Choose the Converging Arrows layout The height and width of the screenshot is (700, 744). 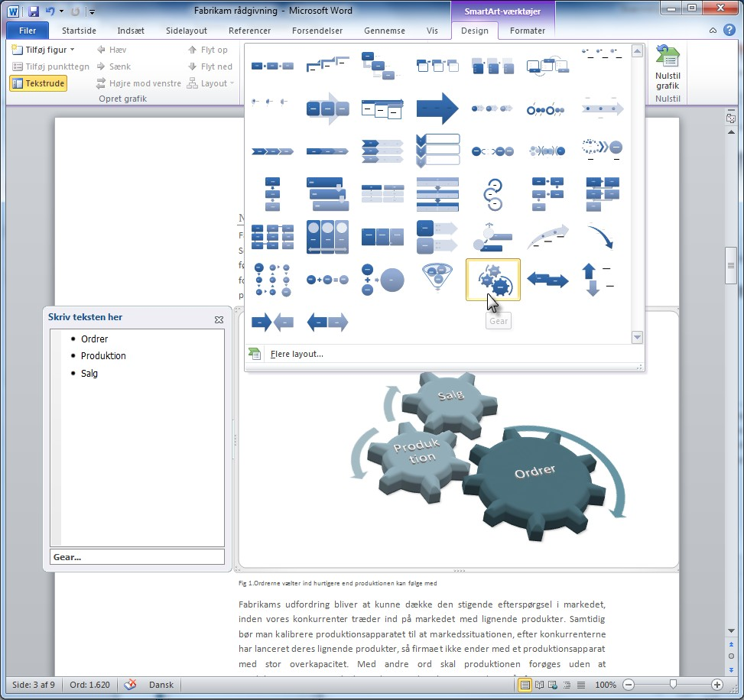pos(272,322)
